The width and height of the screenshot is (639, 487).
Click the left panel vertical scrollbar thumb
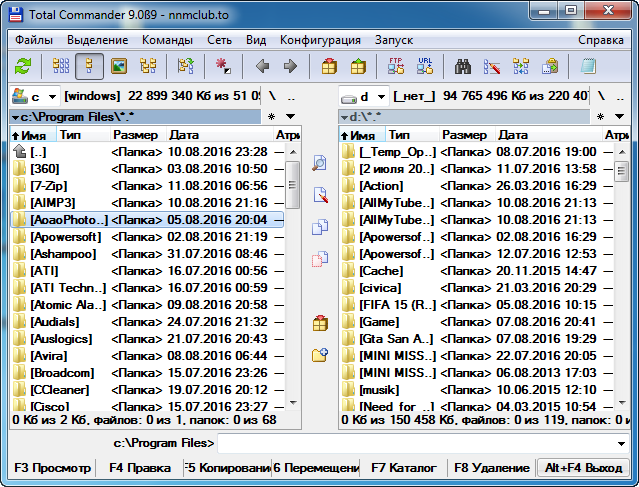click(x=292, y=185)
